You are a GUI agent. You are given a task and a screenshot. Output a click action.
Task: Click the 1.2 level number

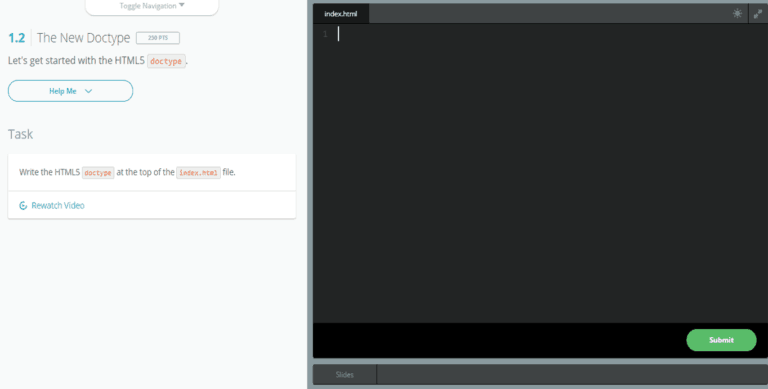[17, 38]
